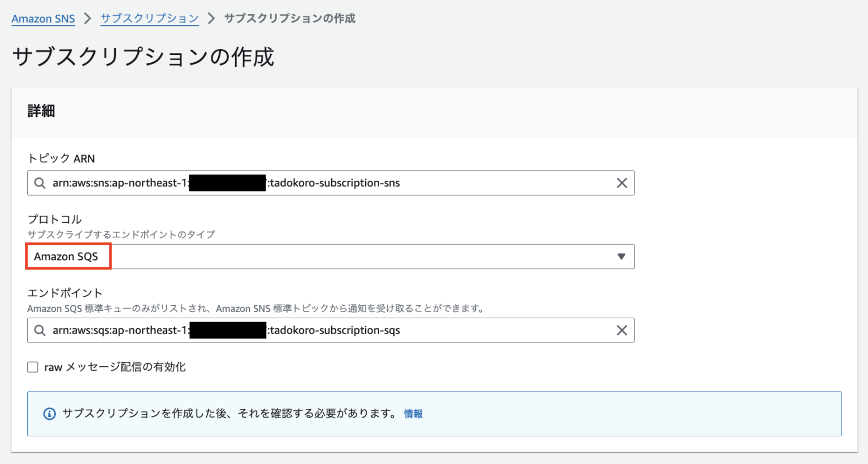868x464 pixels.
Task: Click the endpoint tadokoro-subscription-sqs text field
Action: [x=333, y=331]
